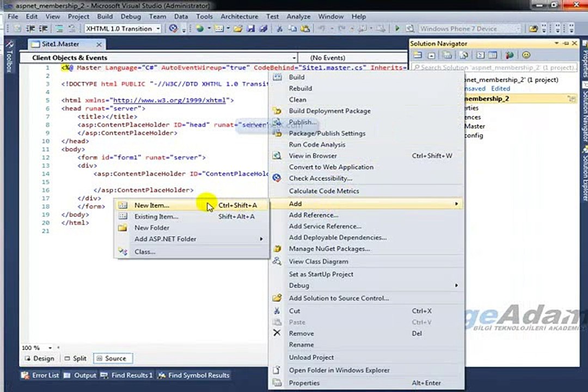Click the first toolbar icon in Solution Navigator
This screenshot has width=588, height=392.
(x=418, y=55)
